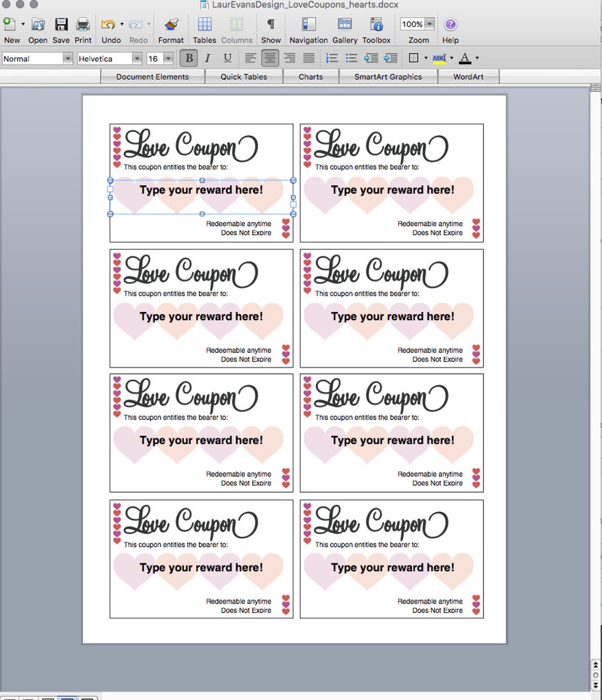This screenshot has width=602, height=700.
Task: Select center text alignment
Action: 270,58
